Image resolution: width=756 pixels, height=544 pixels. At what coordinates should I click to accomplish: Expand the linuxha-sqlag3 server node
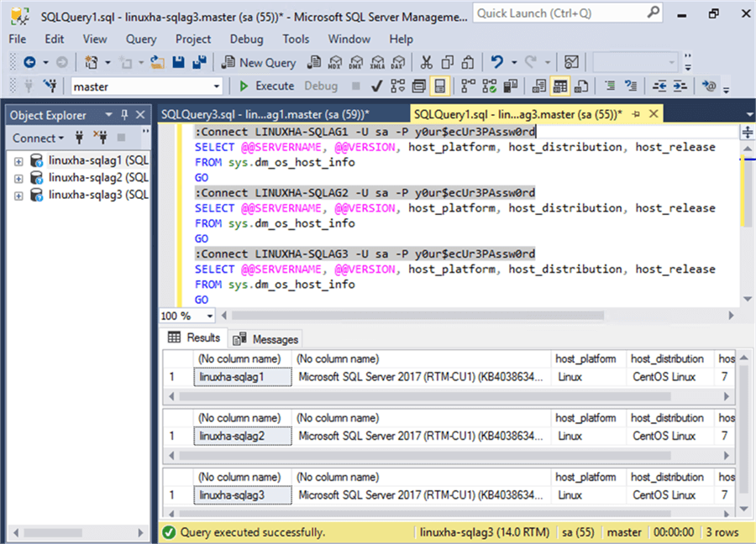click(18, 195)
